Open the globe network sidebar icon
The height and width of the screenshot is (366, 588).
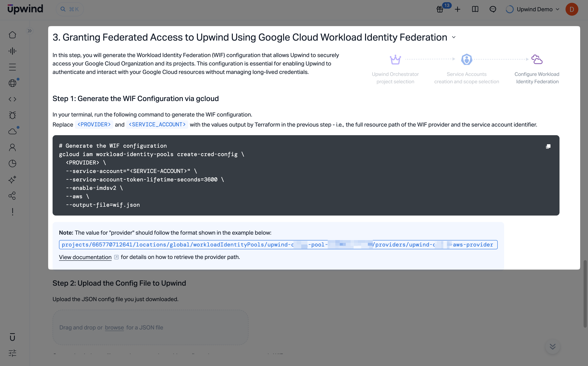(x=12, y=83)
